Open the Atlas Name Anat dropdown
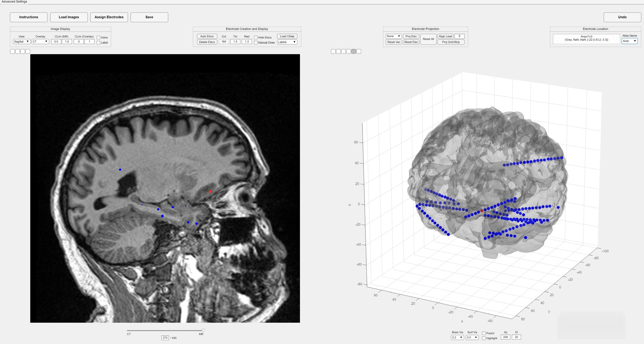The image size is (644, 344). tap(630, 41)
